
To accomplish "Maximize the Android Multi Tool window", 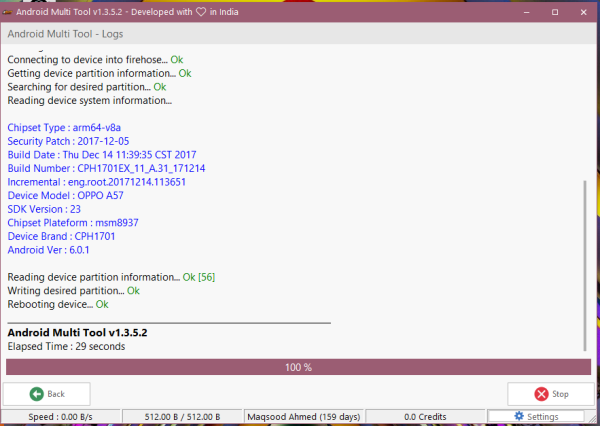I will pyautogui.click(x=555, y=12).
